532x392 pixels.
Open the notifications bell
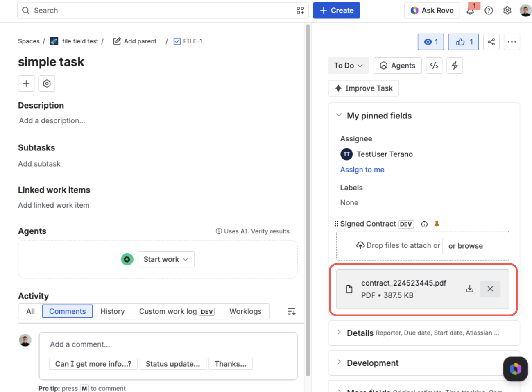pos(470,10)
